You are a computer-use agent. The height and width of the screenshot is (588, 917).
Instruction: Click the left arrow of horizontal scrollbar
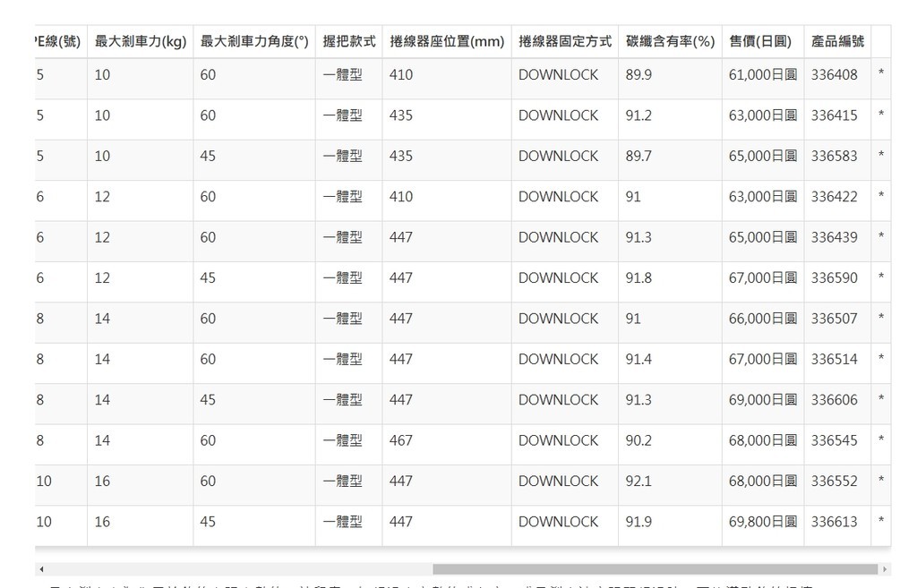pyautogui.click(x=39, y=569)
